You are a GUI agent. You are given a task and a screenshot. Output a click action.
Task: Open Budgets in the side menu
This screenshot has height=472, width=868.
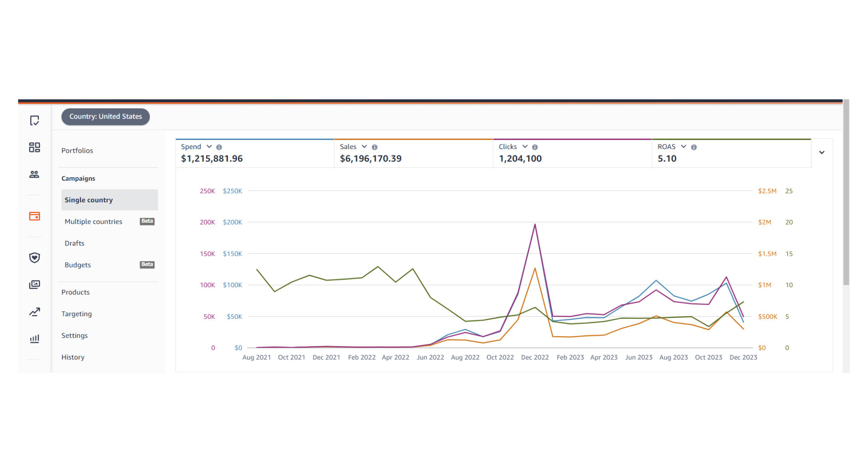point(78,265)
